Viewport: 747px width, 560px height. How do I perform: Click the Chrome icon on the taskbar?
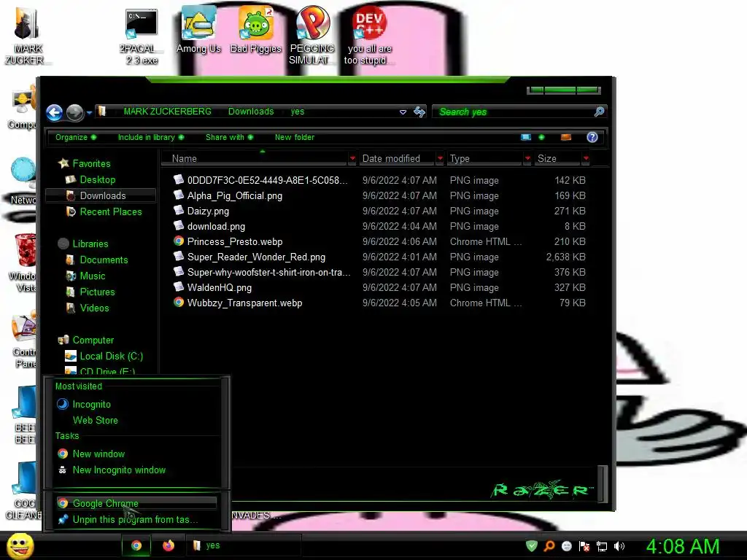136,545
